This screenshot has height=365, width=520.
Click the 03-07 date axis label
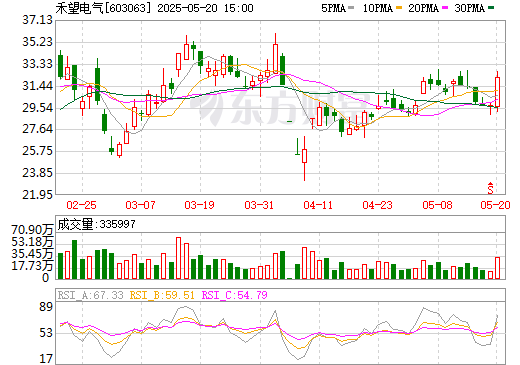click(140, 205)
